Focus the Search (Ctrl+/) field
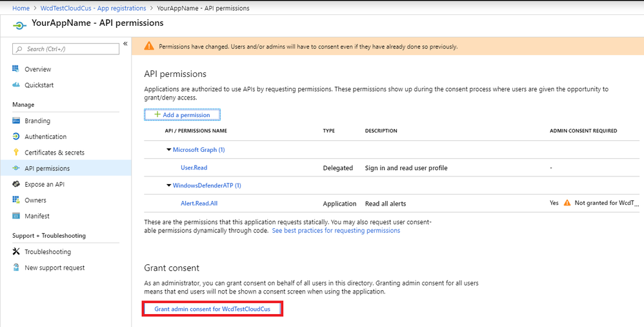 click(x=66, y=49)
